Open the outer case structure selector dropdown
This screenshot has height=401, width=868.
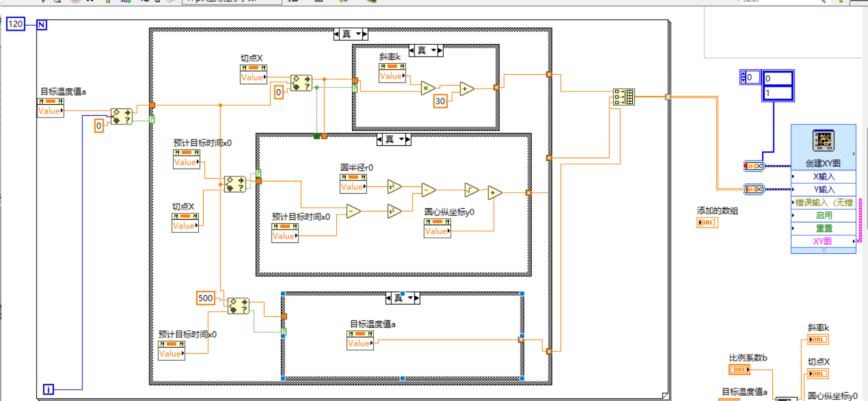pyautogui.click(x=358, y=34)
